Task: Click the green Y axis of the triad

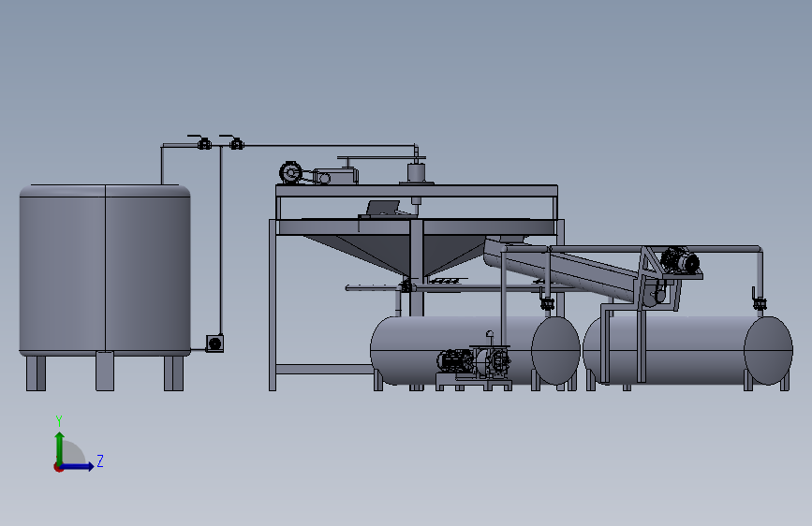Action: (x=60, y=447)
